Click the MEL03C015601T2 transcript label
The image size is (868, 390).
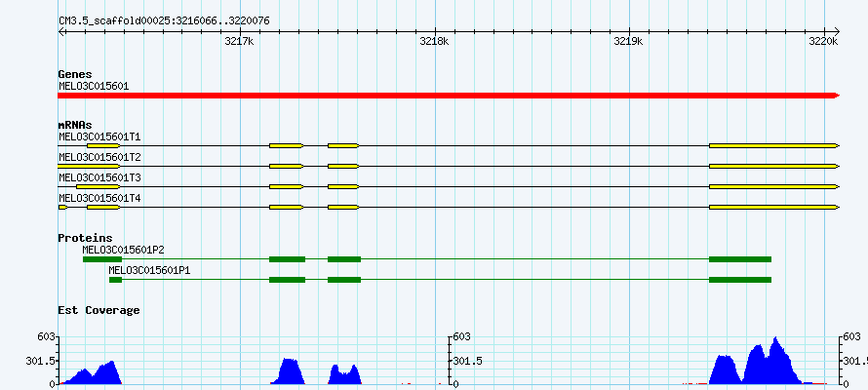point(99,157)
